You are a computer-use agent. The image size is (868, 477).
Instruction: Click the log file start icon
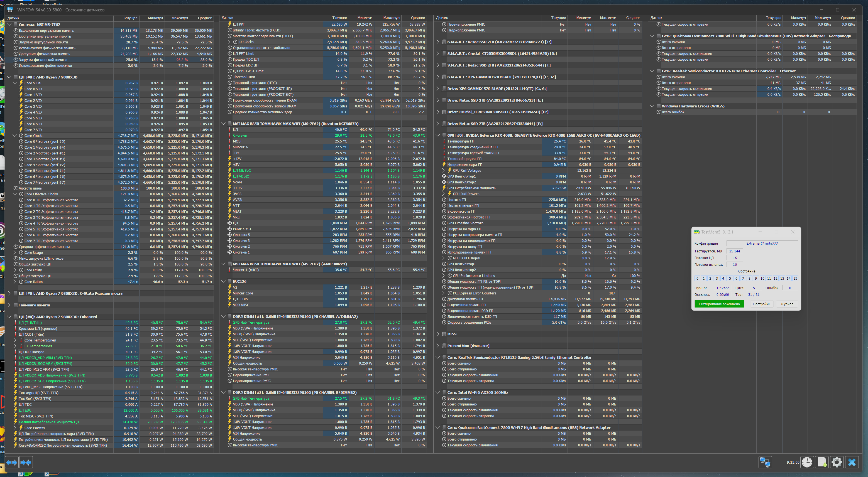pyautogui.click(x=822, y=462)
